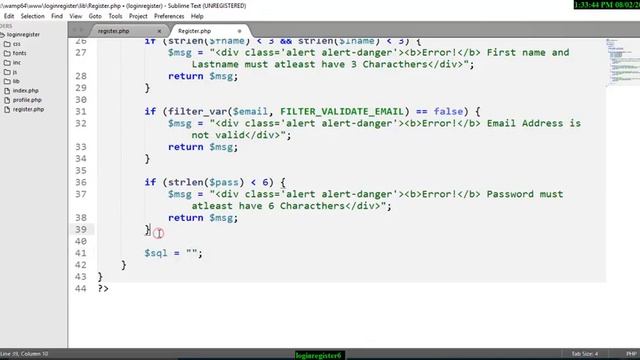
Task: Click 'Password must' text on line 37
Action: point(525,194)
